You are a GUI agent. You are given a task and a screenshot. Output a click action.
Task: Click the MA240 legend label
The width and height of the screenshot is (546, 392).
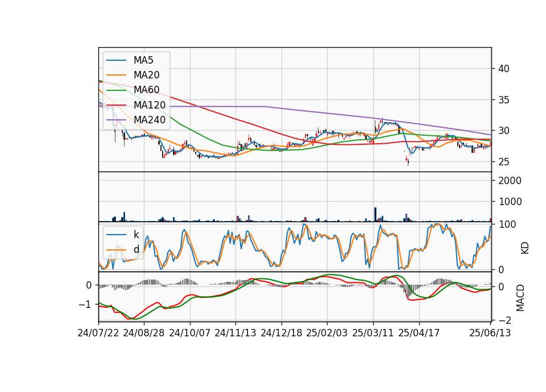click(x=150, y=120)
